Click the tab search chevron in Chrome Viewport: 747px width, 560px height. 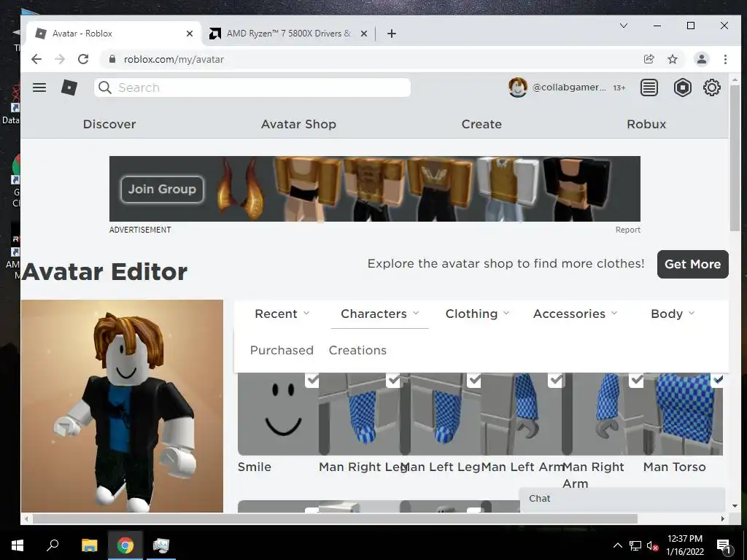tap(624, 26)
